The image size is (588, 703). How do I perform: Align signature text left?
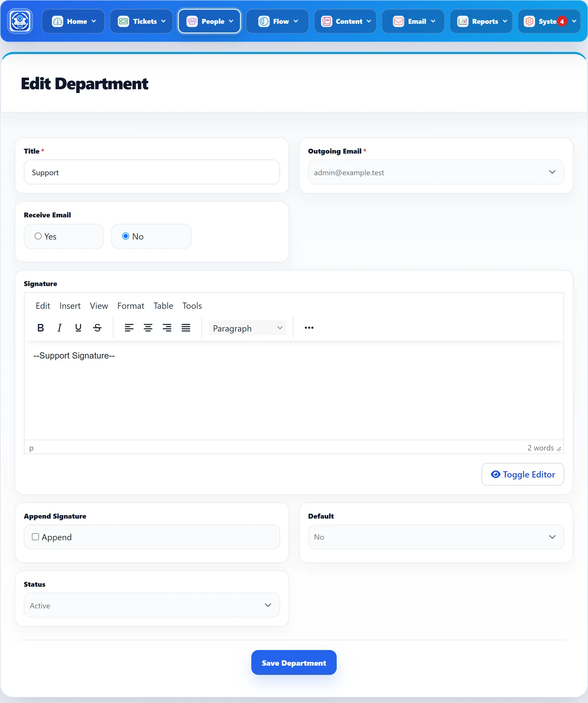point(129,328)
